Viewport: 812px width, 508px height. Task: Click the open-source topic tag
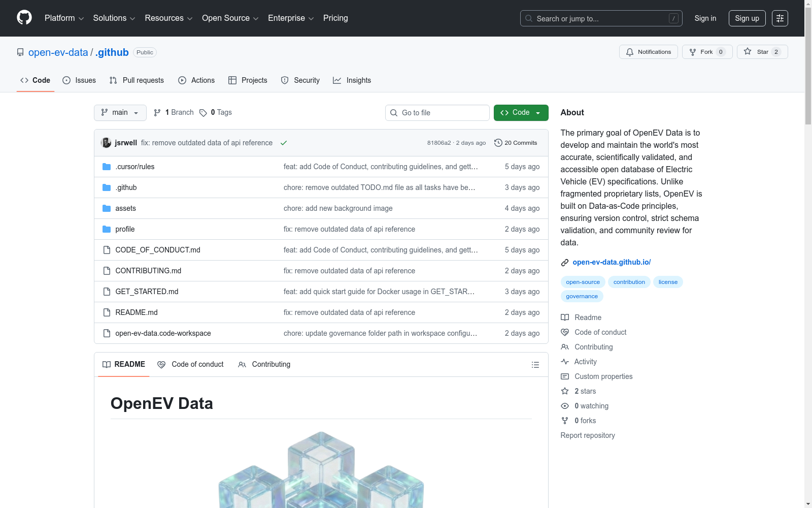583,282
